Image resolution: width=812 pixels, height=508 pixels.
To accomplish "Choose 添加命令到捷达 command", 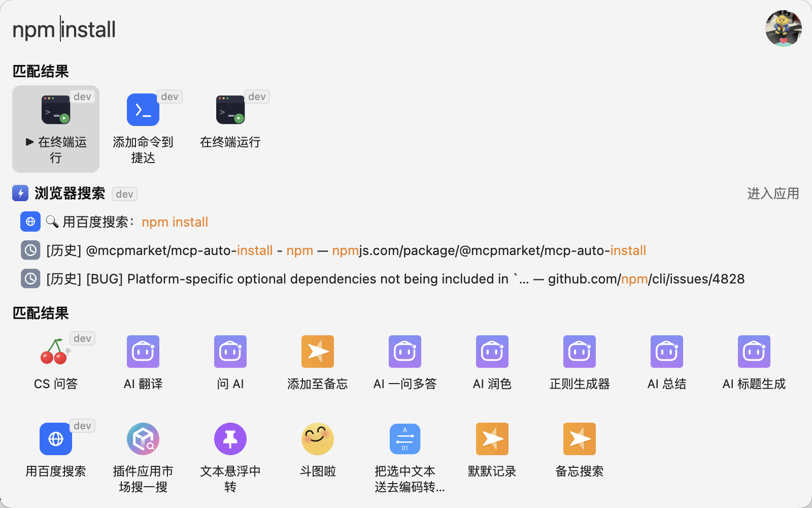I will 143,129.
